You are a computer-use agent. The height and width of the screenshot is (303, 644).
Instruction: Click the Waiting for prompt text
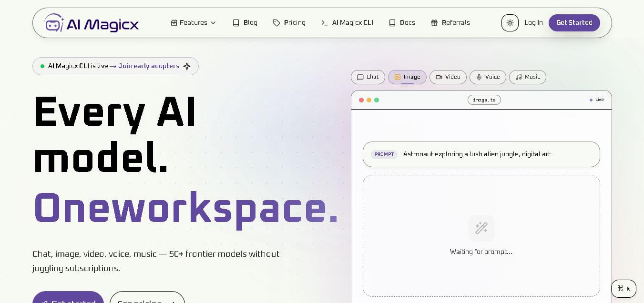(x=481, y=252)
